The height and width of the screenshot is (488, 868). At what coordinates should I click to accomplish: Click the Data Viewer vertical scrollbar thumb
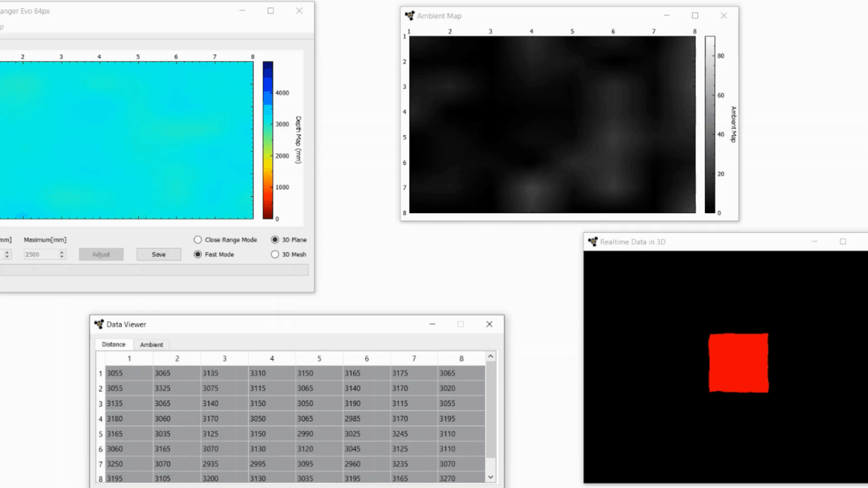(x=491, y=410)
